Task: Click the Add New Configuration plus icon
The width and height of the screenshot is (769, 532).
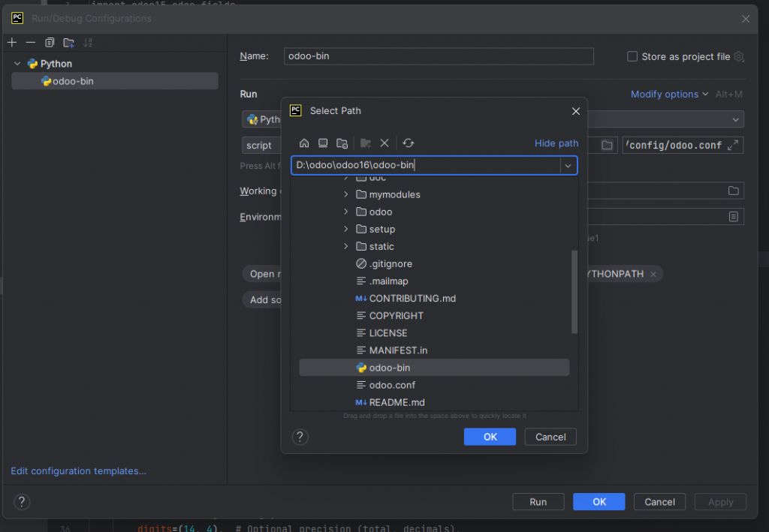Action: pos(12,43)
